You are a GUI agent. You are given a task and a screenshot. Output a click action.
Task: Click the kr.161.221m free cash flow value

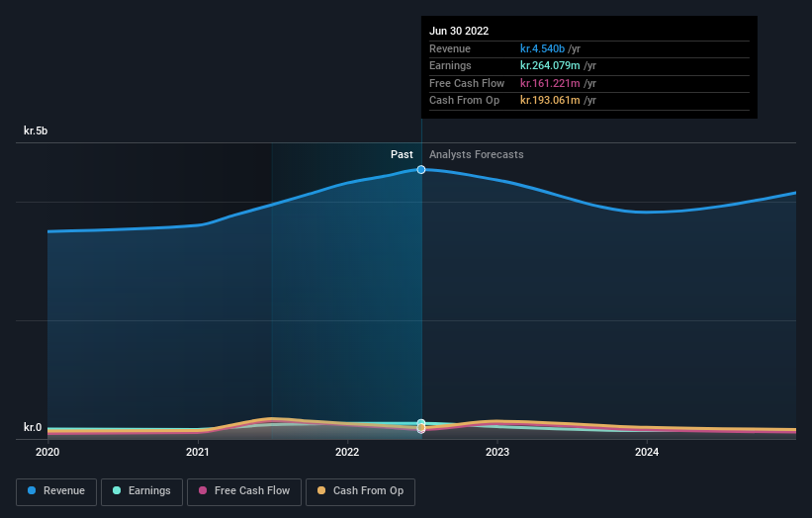coord(550,83)
